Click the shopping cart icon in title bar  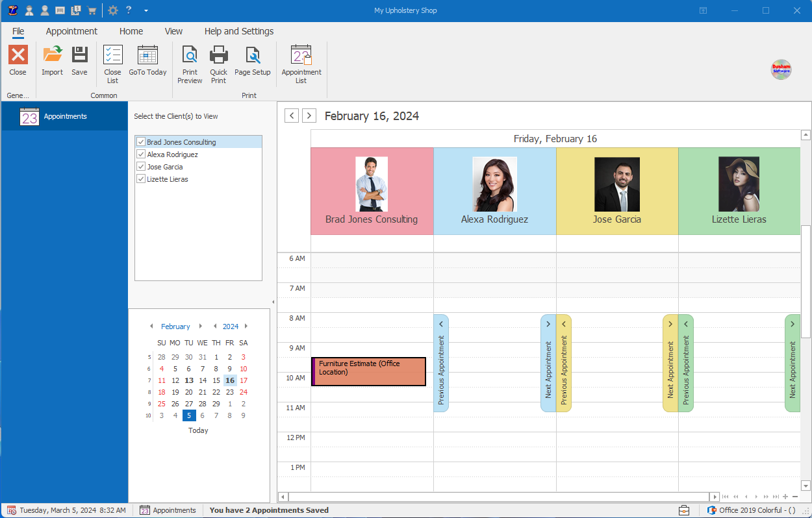point(92,10)
